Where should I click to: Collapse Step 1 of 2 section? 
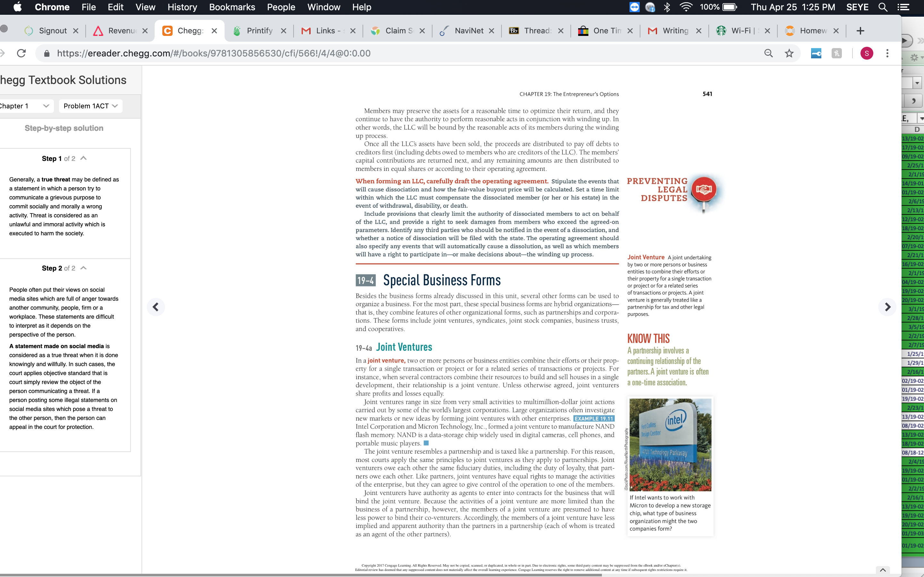[84, 158]
